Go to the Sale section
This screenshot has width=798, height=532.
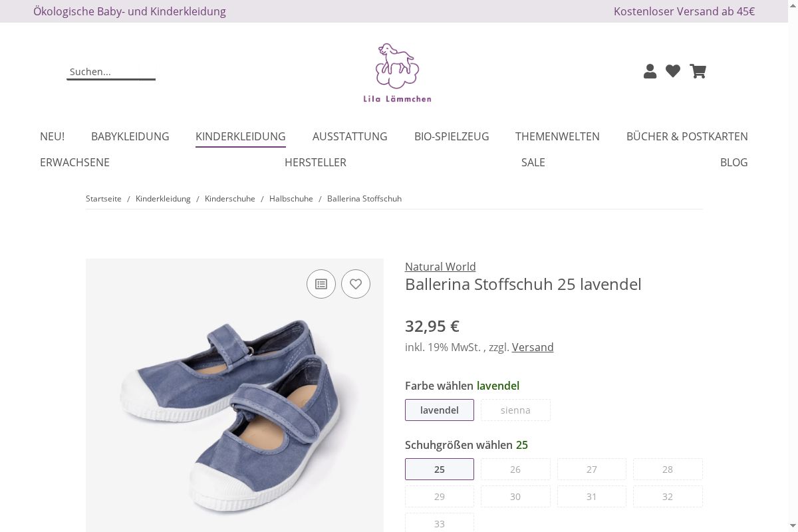click(533, 162)
